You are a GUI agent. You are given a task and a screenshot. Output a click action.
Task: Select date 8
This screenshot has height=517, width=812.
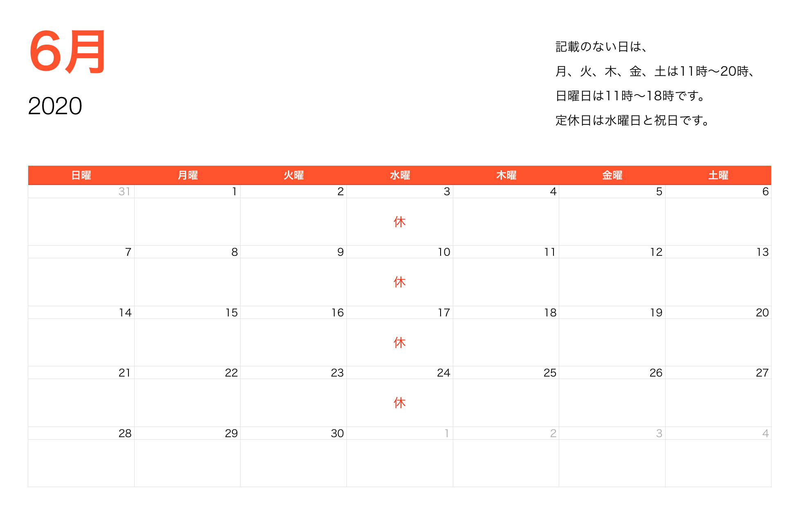[x=234, y=252]
